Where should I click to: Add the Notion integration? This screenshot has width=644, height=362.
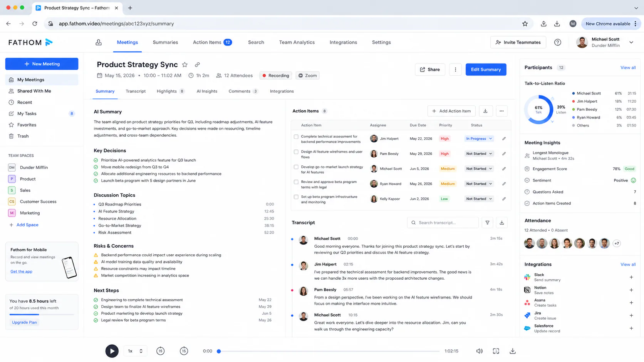631,290
